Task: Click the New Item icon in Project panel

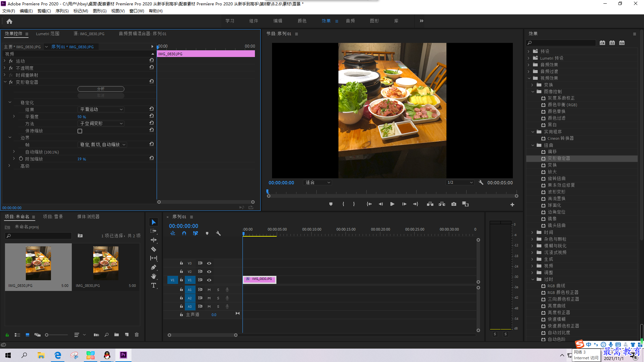Action: pyautogui.click(x=127, y=335)
